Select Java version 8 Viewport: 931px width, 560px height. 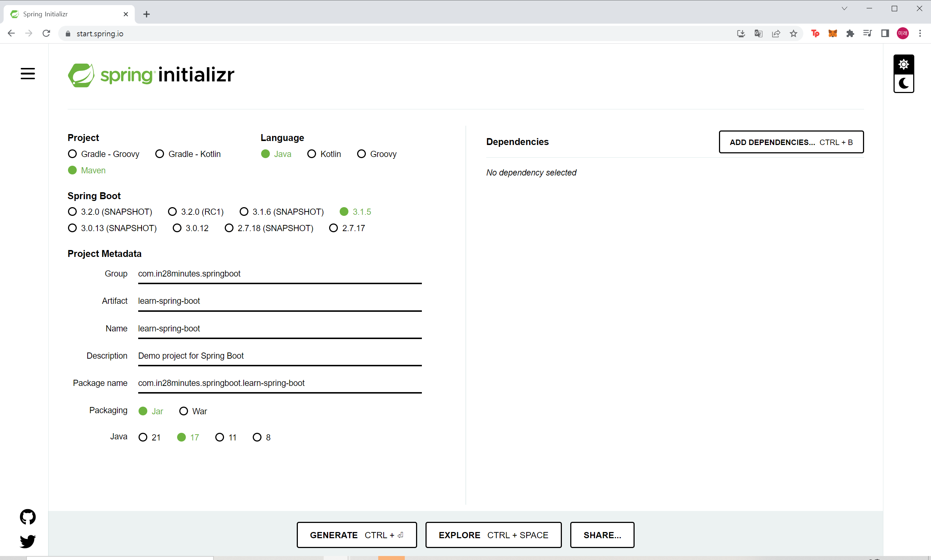pyautogui.click(x=261, y=437)
